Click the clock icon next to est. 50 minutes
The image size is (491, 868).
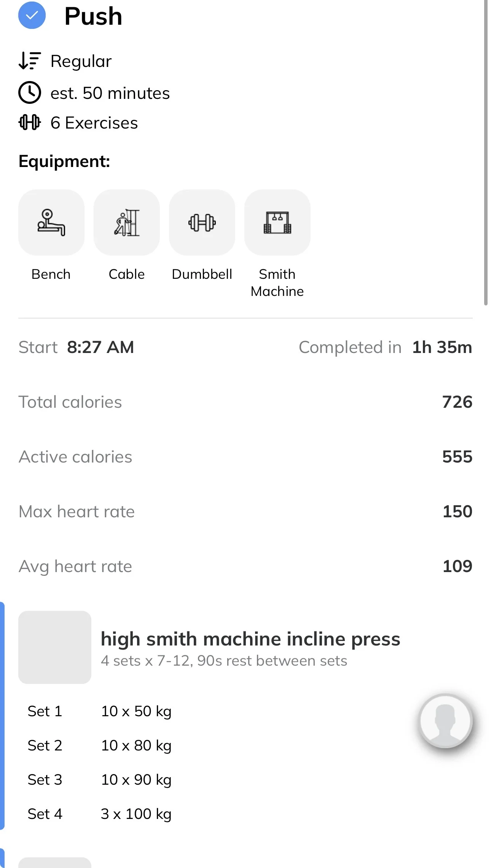(x=29, y=92)
